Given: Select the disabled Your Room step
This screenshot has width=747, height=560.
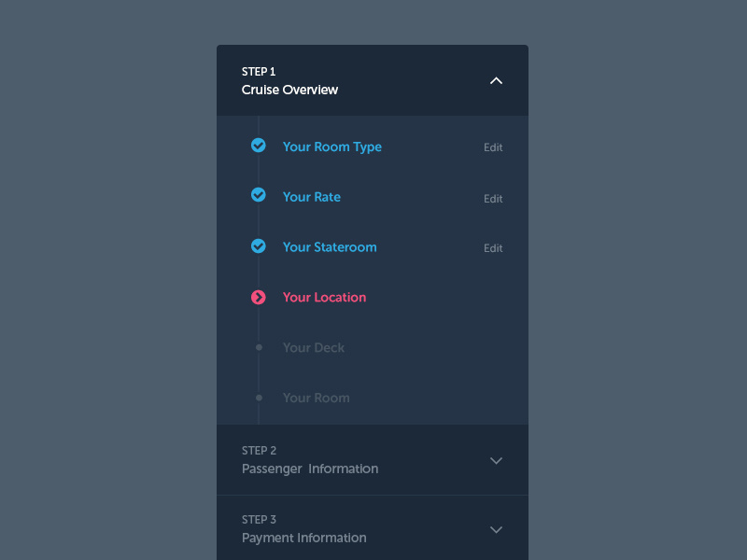Looking at the screenshot, I should pyautogui.click(x=316, y=398).
